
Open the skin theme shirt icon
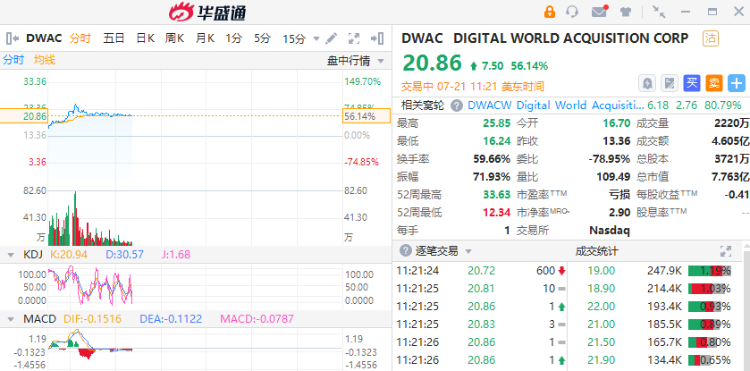coord(626,12)
